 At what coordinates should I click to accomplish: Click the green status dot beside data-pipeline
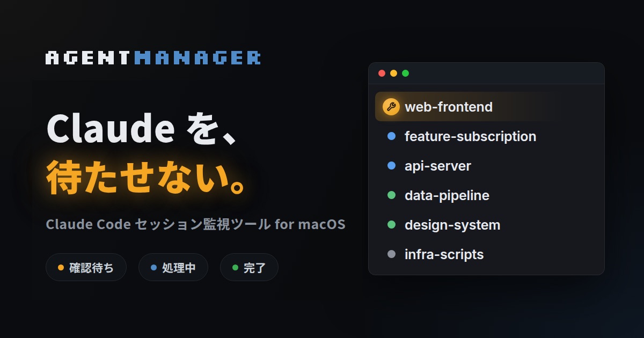pos(391,195)
